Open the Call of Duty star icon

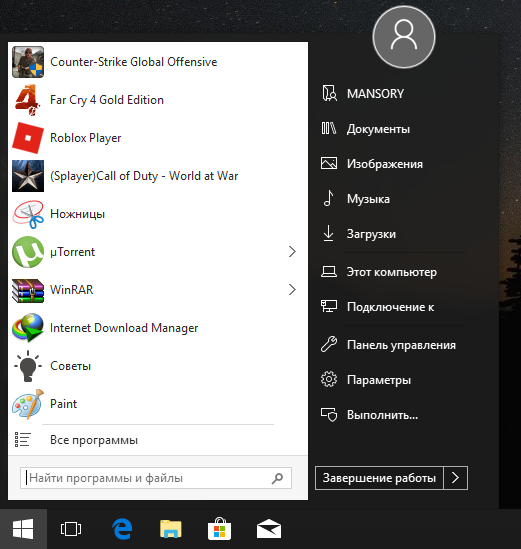pyautogui.click(x=28, y=176)
